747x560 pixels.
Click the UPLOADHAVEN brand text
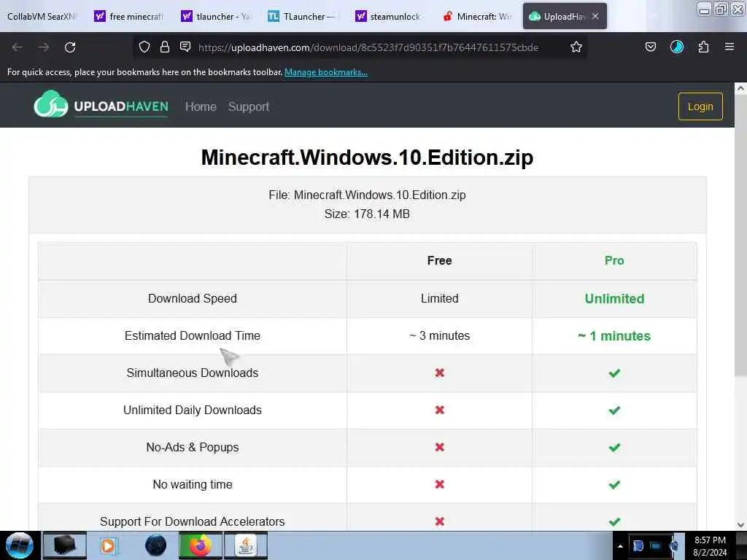point(121,106)
